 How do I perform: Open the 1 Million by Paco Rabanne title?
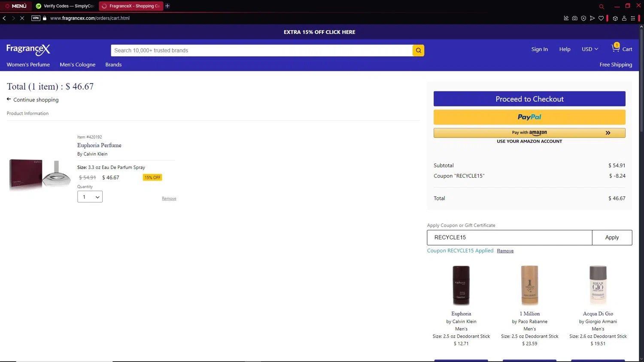(x=530, y=314)
